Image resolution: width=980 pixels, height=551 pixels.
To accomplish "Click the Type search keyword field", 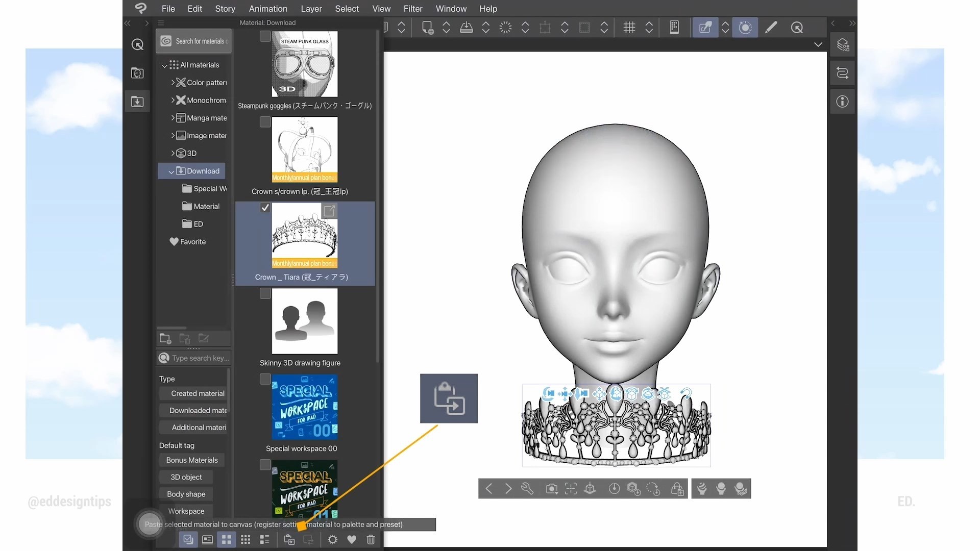I will (199, 358).
